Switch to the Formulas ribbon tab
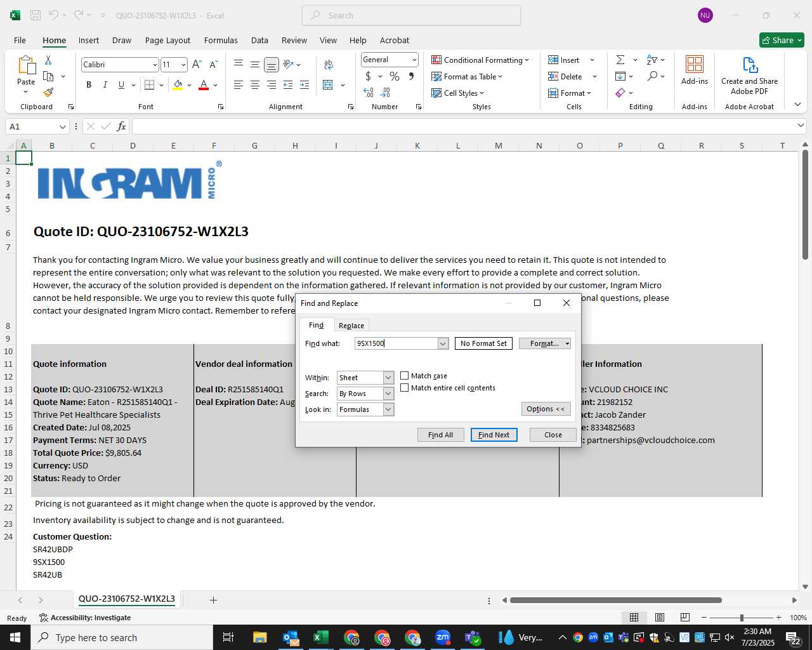This screenshot has width=812, height=650. 221,40
